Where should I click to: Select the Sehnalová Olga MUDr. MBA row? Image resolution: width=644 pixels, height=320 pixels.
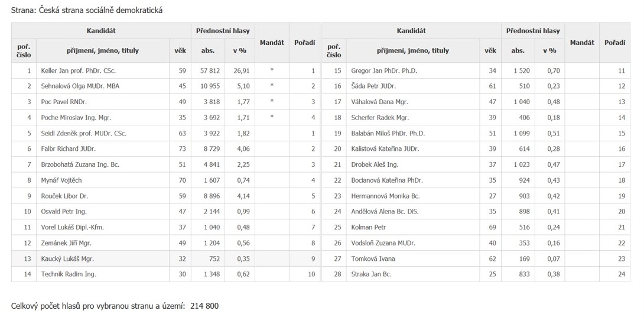pyautogui.click(x=80, y=86)
